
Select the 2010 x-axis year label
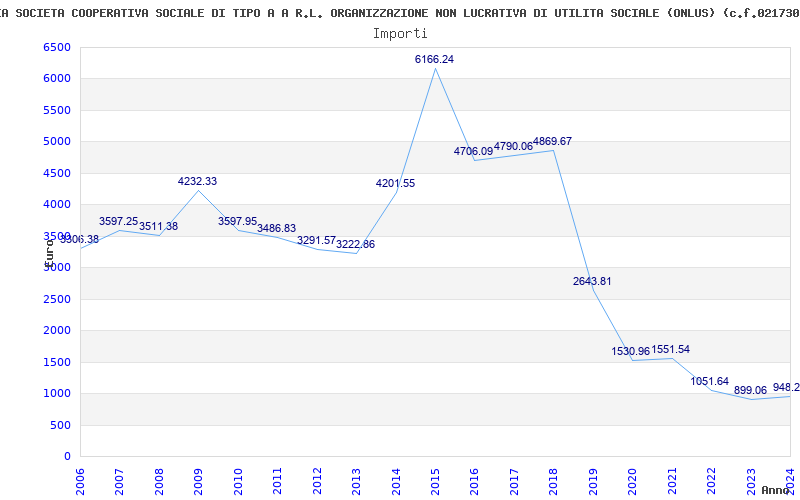tap(238, 481)
